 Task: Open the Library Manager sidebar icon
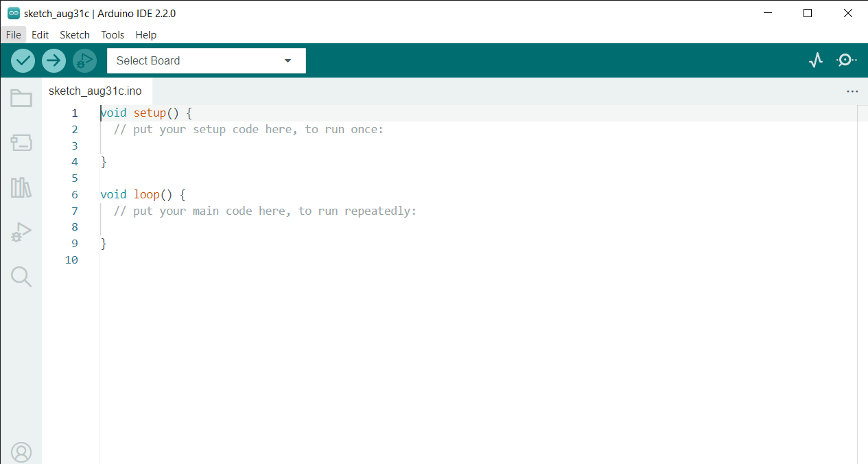click(x=21, y=187)
